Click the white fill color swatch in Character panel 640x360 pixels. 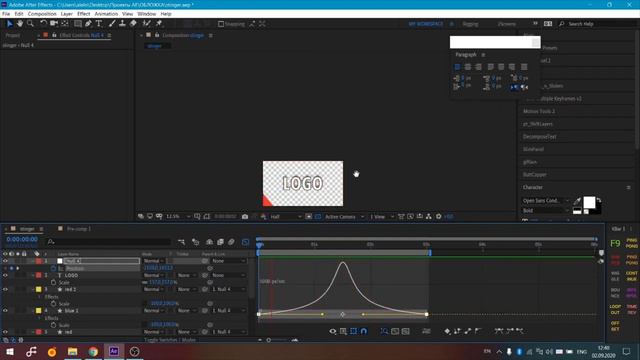click(589, 202)
